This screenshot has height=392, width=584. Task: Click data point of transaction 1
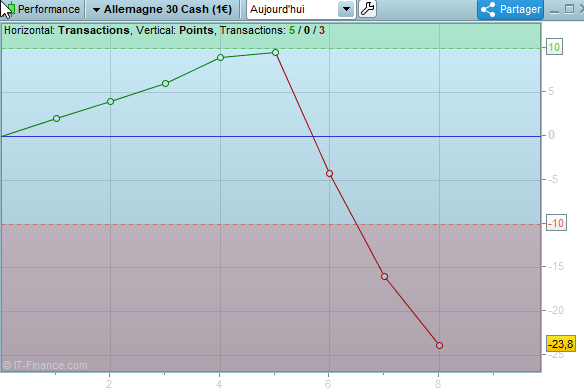pyautogui.click(x=56, y=118)
